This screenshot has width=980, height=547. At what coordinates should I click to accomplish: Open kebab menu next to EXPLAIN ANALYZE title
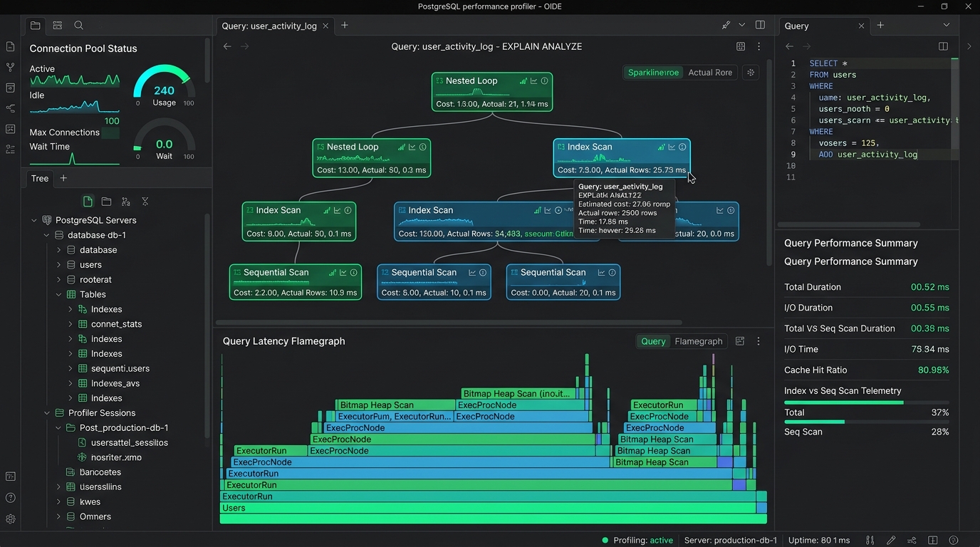click(759, 46)
